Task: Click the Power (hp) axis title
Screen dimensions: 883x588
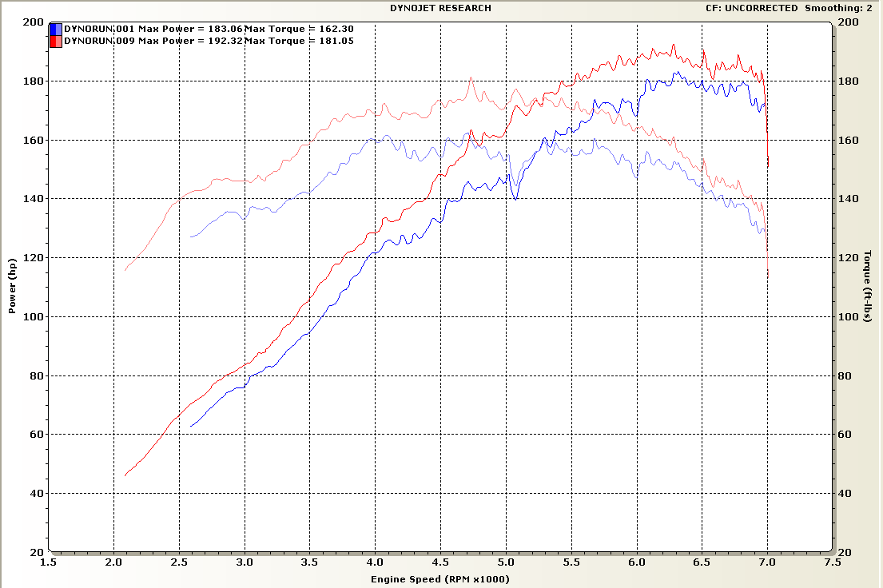Action: (x=12, y=287)
